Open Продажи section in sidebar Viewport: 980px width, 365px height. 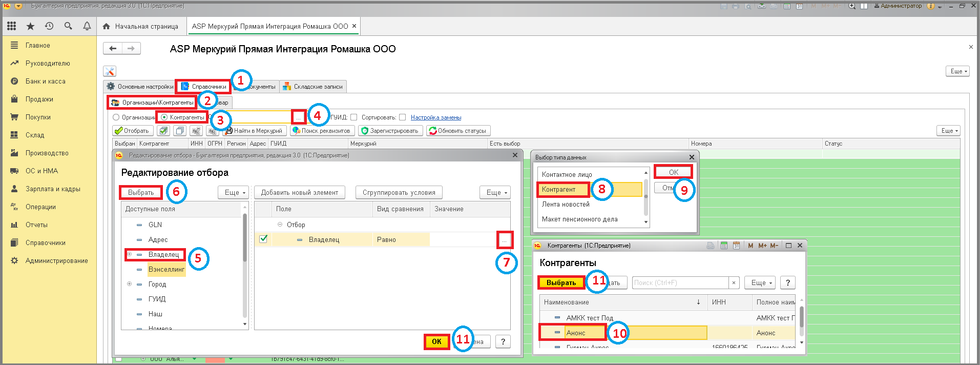39,99
